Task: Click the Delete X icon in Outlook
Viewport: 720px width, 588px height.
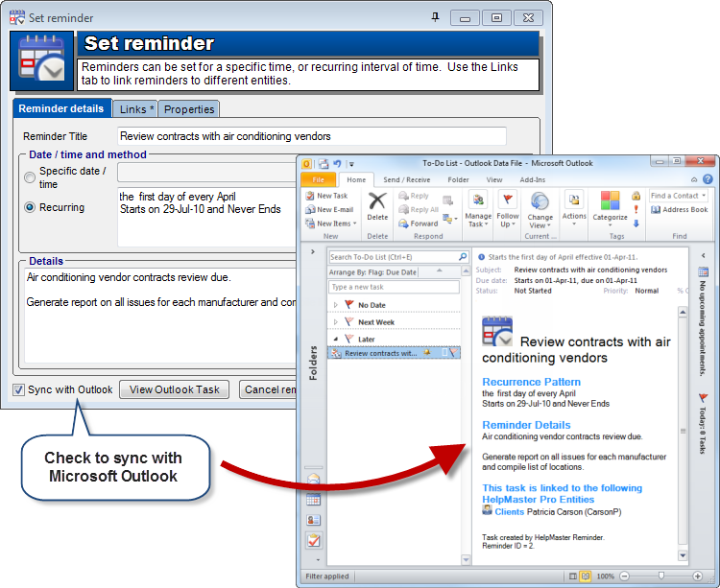Action: 377,200
